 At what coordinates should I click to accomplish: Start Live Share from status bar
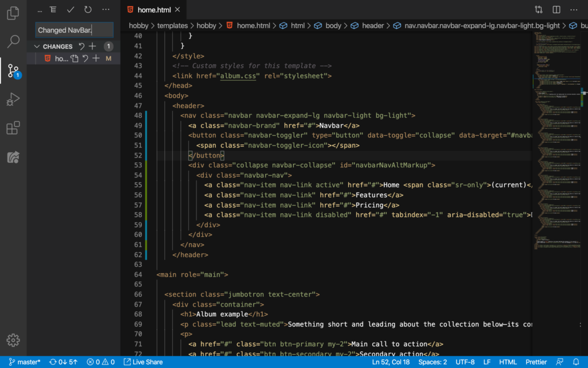143,362
